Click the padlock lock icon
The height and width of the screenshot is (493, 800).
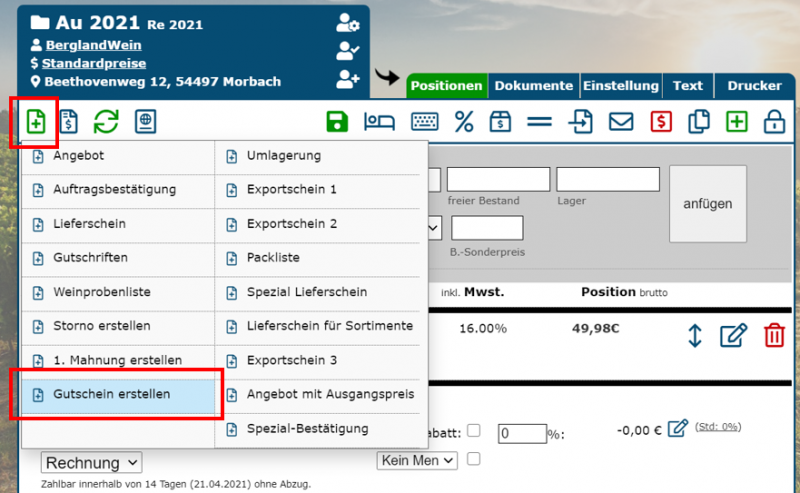click(773, 122)
